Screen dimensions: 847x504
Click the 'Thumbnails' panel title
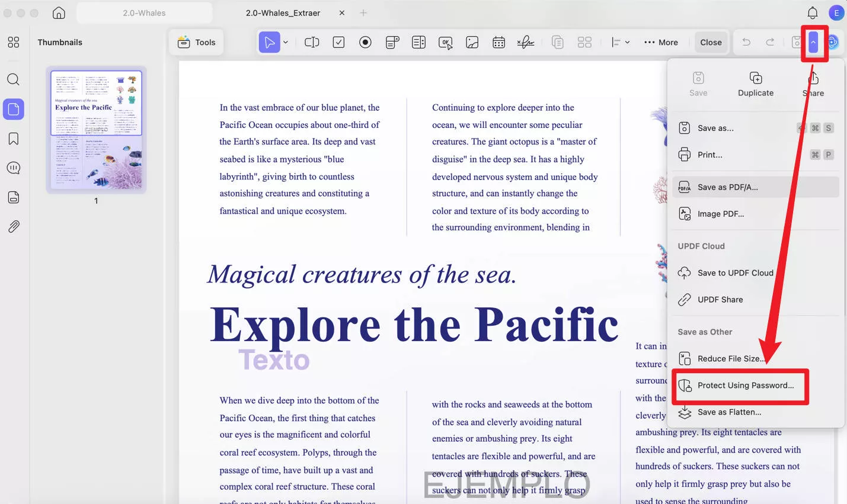point(60,42)
